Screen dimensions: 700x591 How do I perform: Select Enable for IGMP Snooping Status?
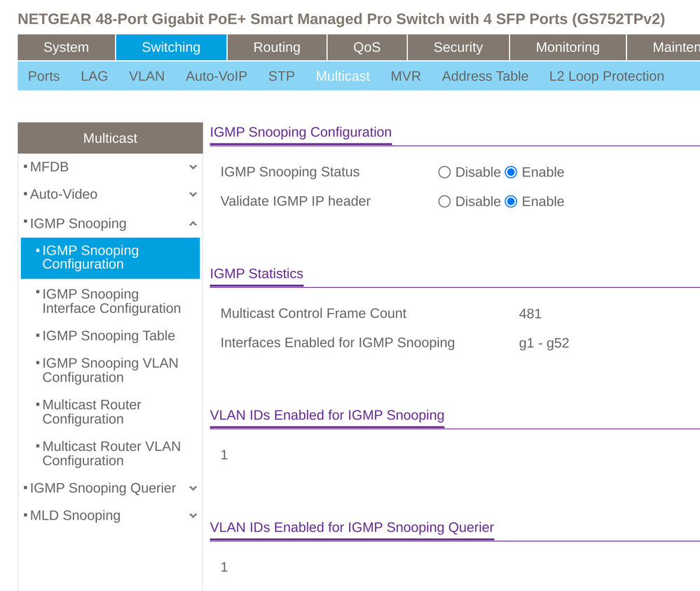click(511, 172)
